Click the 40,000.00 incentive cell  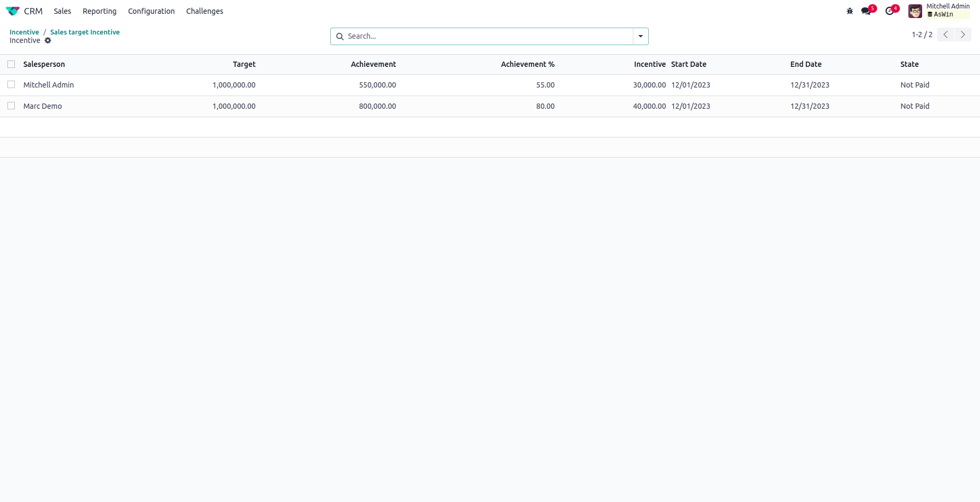click(x=649, y=106)
